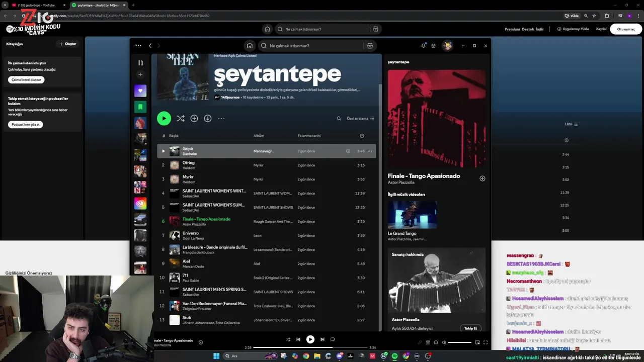Image resolution: width=644 pixels, height=362 pixels.
Task: Click the green play button for the playlist
Action: (x=164, y=118)
